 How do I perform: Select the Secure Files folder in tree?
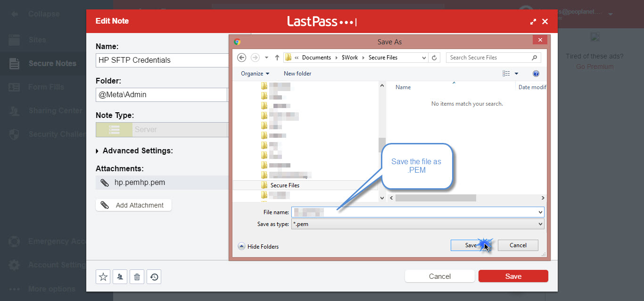tap(285, 185)
